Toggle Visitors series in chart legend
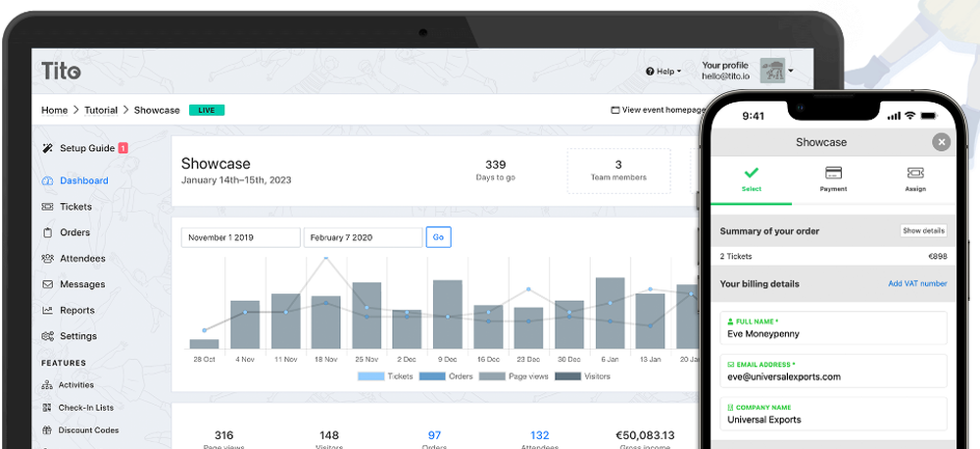 coord(582,376)
